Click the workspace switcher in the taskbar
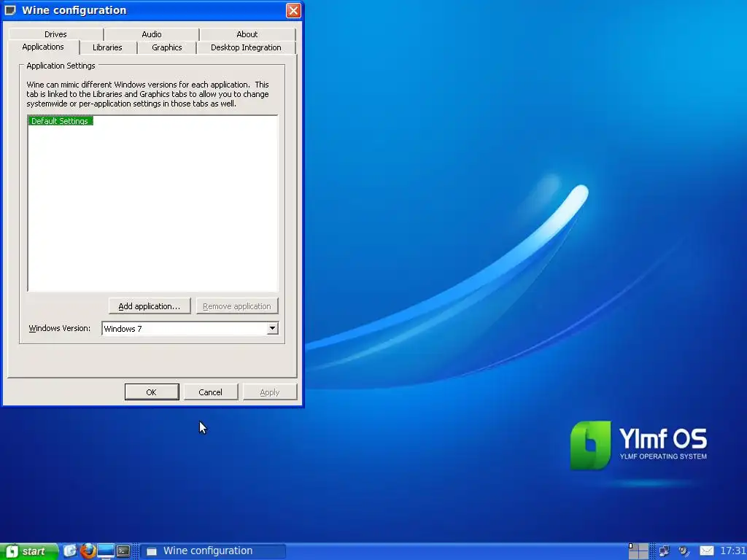Image resolution: width=747 pixels, height=560 pixels. pos(638,551)
